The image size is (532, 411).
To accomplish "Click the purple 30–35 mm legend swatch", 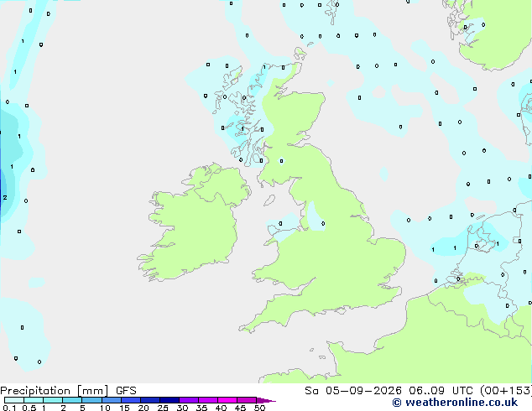I will click(189, 400).
